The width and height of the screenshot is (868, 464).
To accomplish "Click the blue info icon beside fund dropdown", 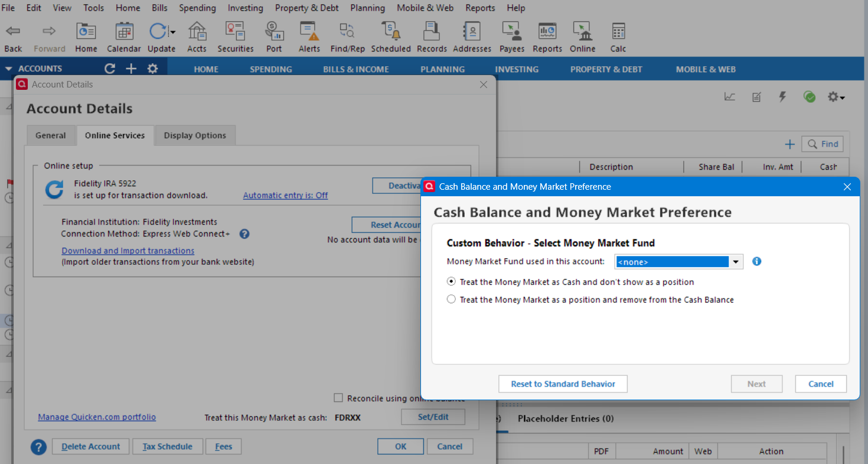I will pos(757,261).
